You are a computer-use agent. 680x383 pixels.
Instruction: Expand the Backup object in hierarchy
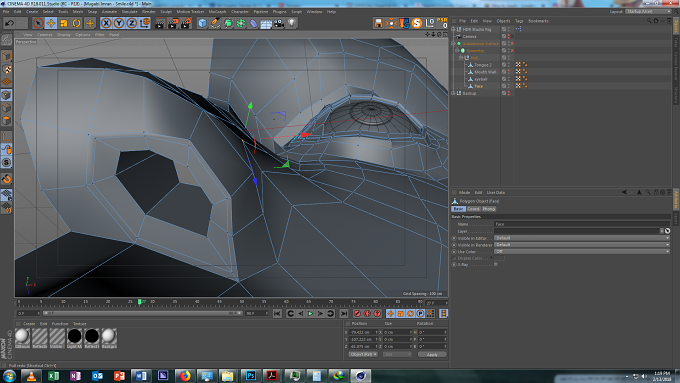(x=454, y=93)
